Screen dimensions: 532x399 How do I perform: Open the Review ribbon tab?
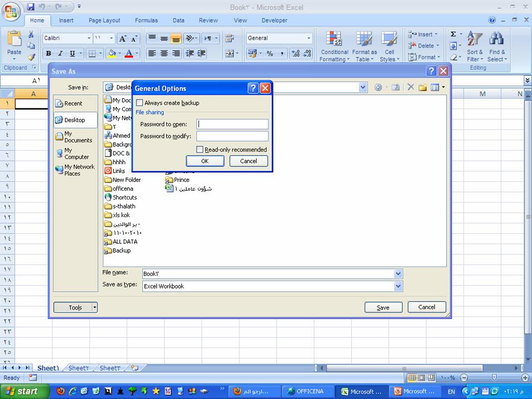click(208, 21)
